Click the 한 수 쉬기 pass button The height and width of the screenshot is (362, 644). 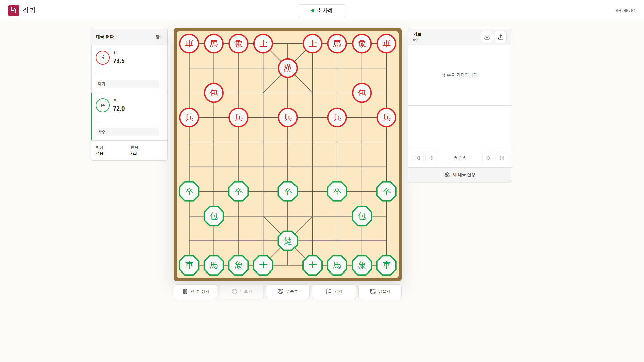[196, 292]
